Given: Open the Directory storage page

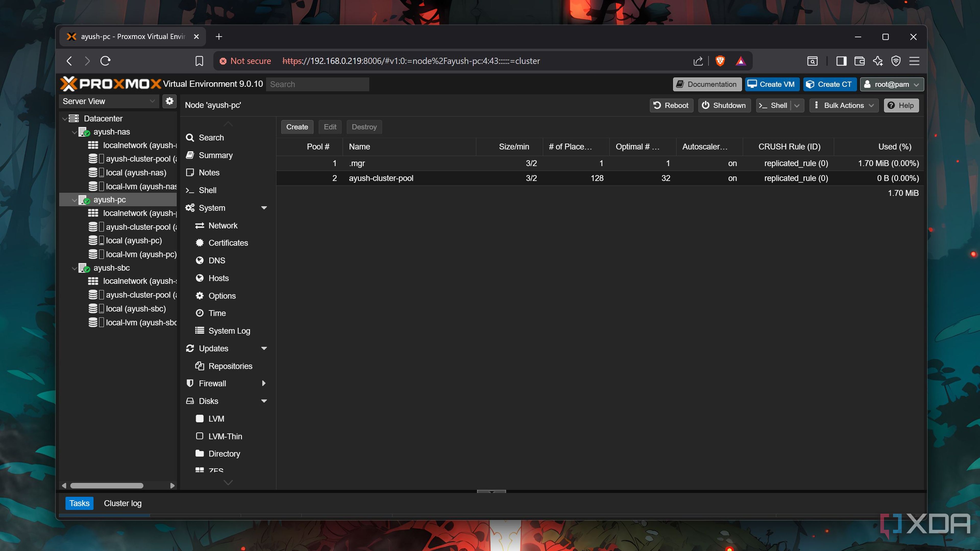Looking at the screenshot, I should (x=224, y=454).
